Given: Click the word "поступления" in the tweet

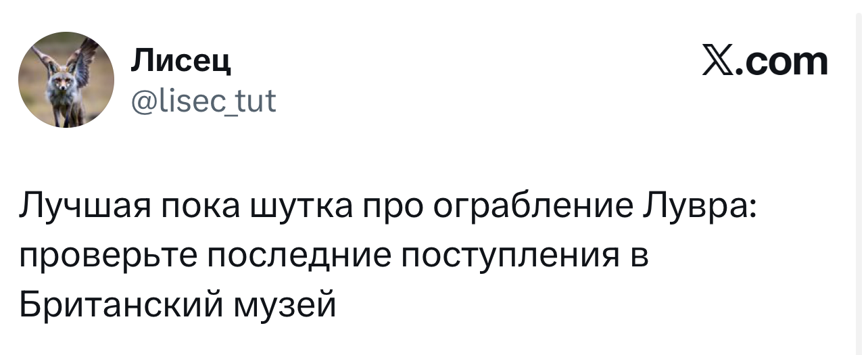Looking at the screenshot, I should click(x=507, y=258).
